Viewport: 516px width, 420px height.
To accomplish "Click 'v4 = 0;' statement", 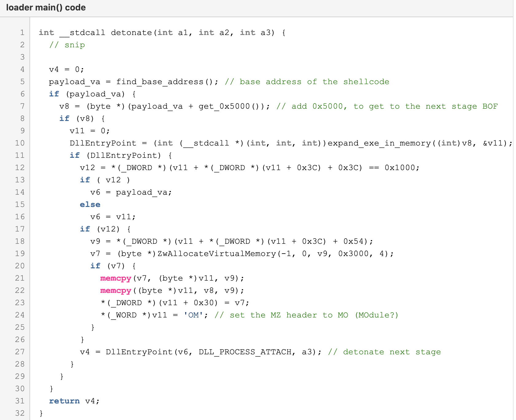I will (x=66, y=69).
